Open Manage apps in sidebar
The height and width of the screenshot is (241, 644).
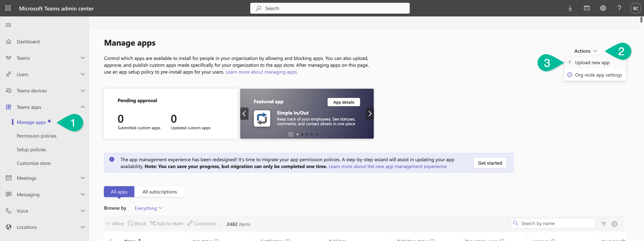(x=31, y=122)
